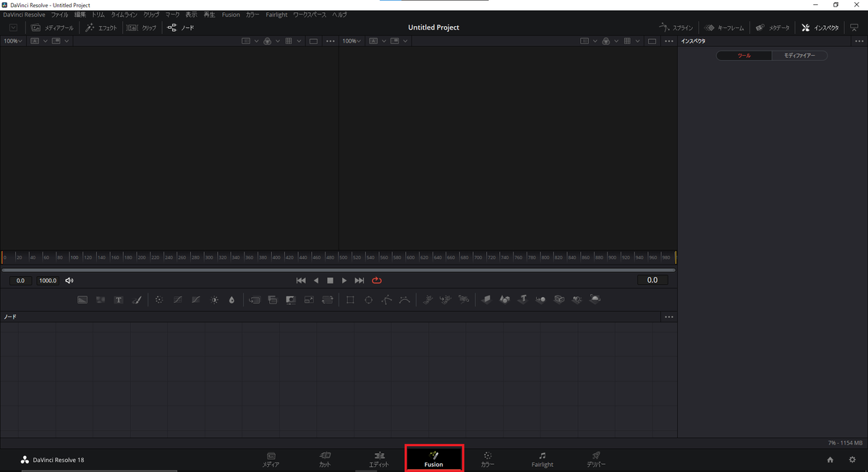Toggle loop playback mode
Image resolution: width=868 pixels, height=472 pixels.
pyautogui.click(x=377, y=280)
